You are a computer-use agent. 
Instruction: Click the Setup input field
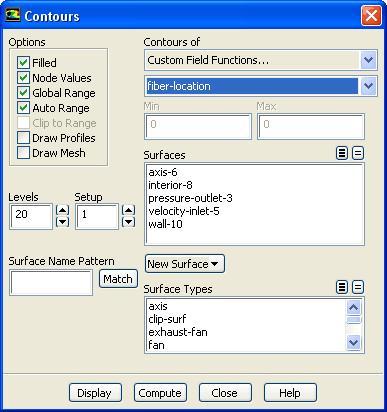coord(97,216)
